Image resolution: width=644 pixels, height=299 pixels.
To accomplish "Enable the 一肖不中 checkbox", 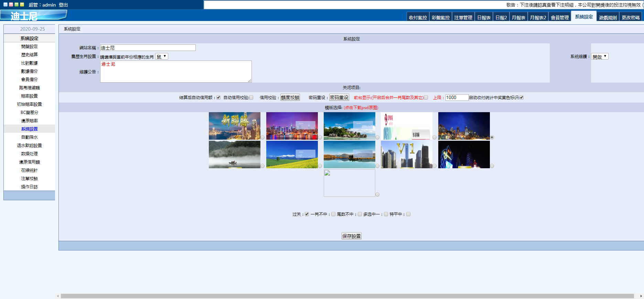I will coord(333,214).
